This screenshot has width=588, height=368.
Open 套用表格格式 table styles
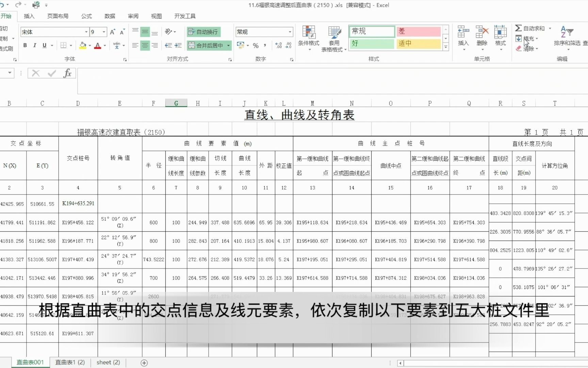(x=334, y=39)
